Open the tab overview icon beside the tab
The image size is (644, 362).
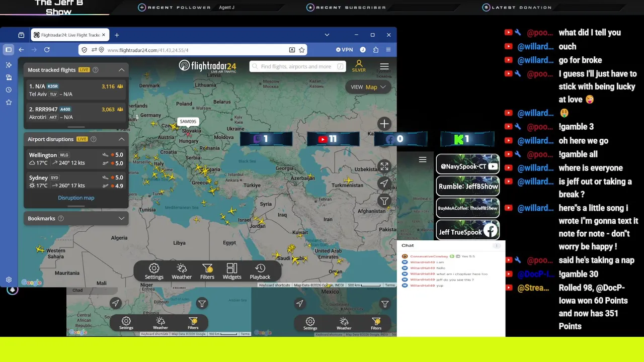tap(21, 35)
